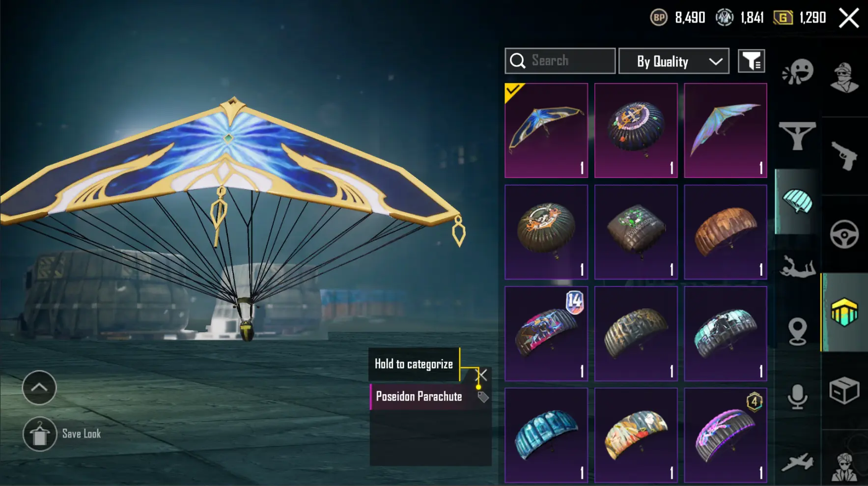Select the outfit hanger category icon
This screenshot has width=868, height=486.
tap(797, 136)
